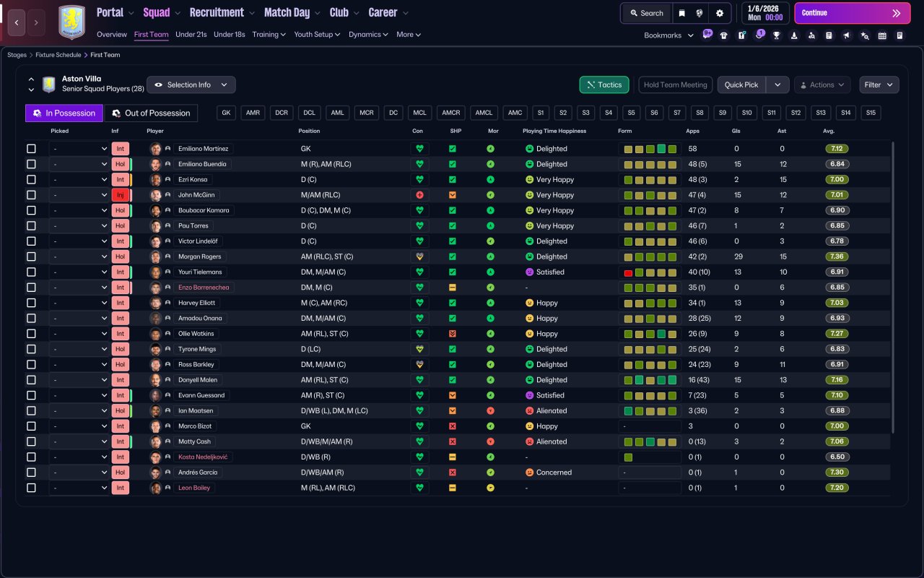The image size is (924, 578).
Task: Open the shortcut icon with number 1 badge
Action: coord(759,35)
